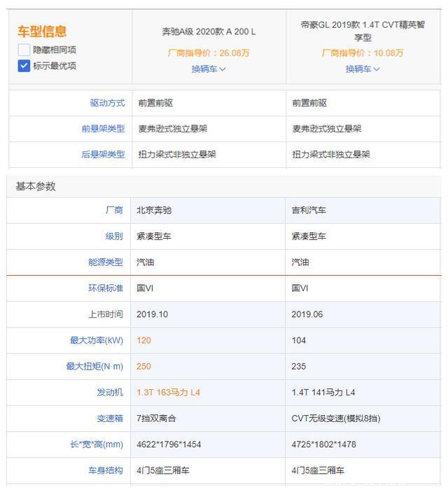Check the 隐藏相同项 checkbox
448x492 pixels.
tap(24, 50)
